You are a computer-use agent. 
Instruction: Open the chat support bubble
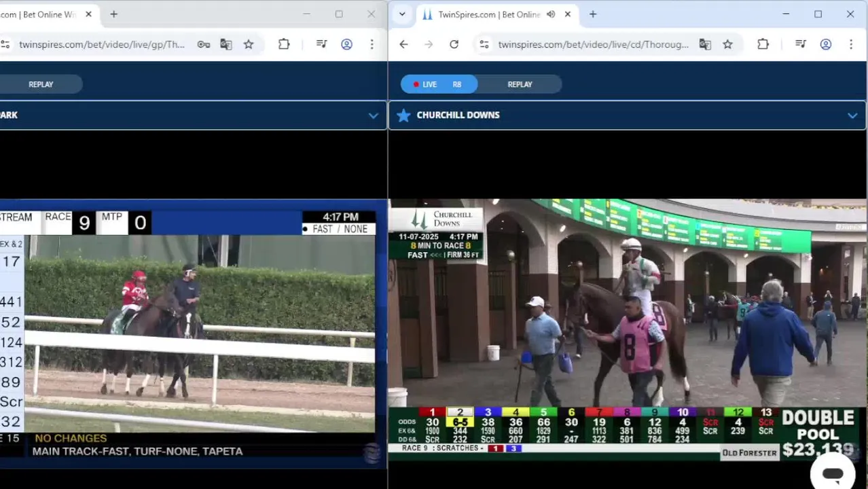click(833, 473)
